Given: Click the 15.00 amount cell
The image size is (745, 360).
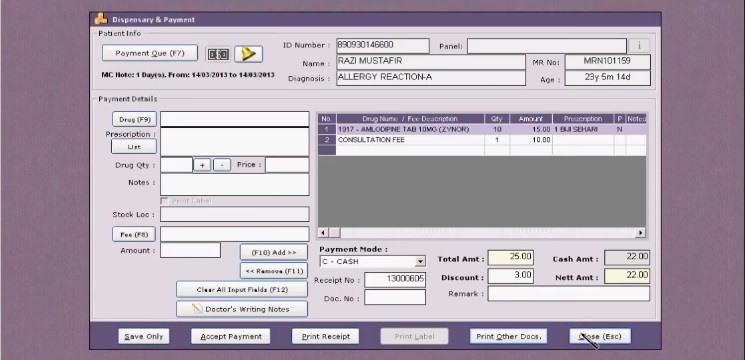Looking at the screenshot, I should point(531,129).
